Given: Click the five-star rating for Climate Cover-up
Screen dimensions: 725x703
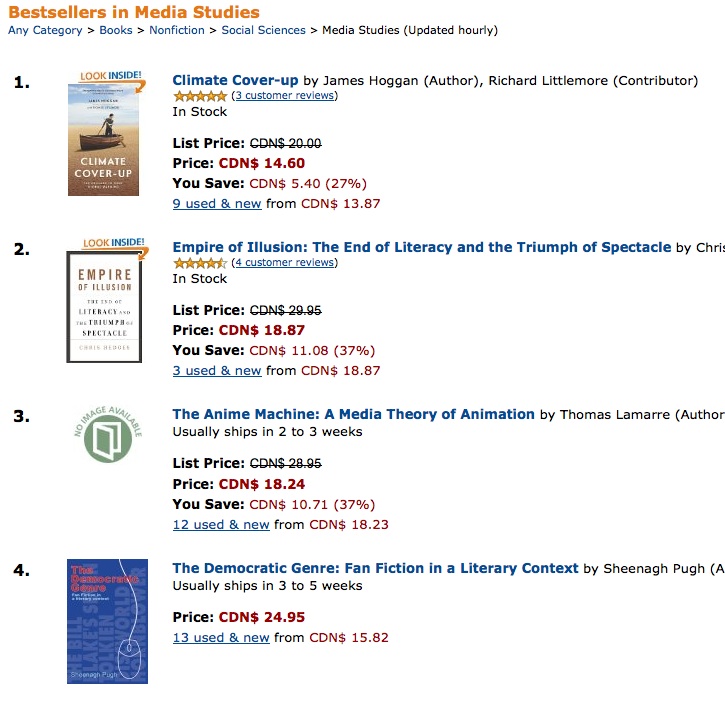Looking at the screenshot, I should (x=200, y=96).
